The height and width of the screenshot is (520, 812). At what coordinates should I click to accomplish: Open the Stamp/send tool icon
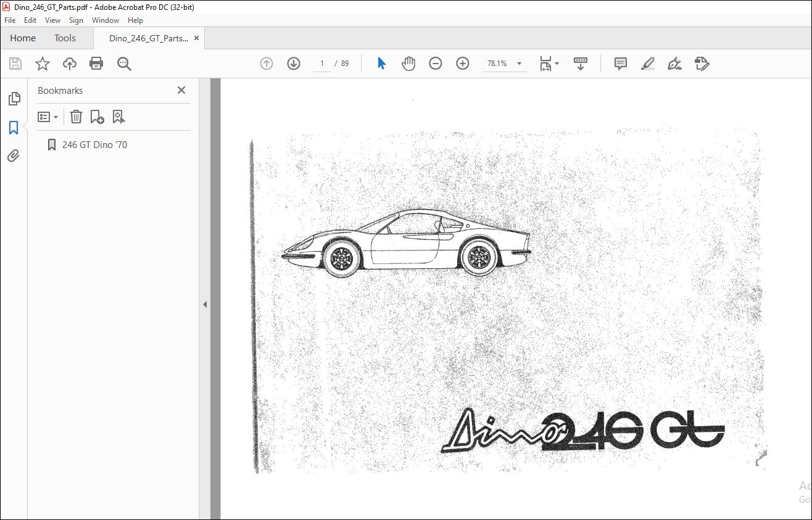click(702, 64)
